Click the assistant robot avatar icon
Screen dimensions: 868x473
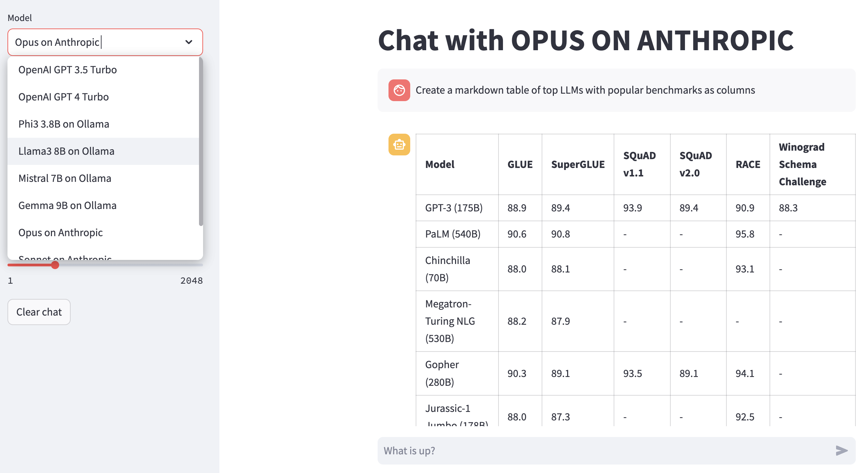coord(399,145)
